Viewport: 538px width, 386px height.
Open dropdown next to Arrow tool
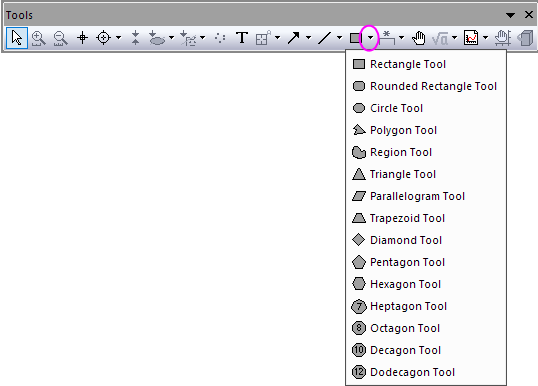click(x=308, y=37)
